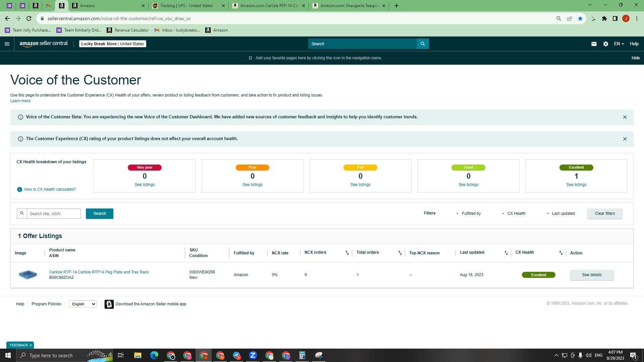Bookmark star icon in address bar
The height and width of the screenshot is (362, 644).
[580, 18]
